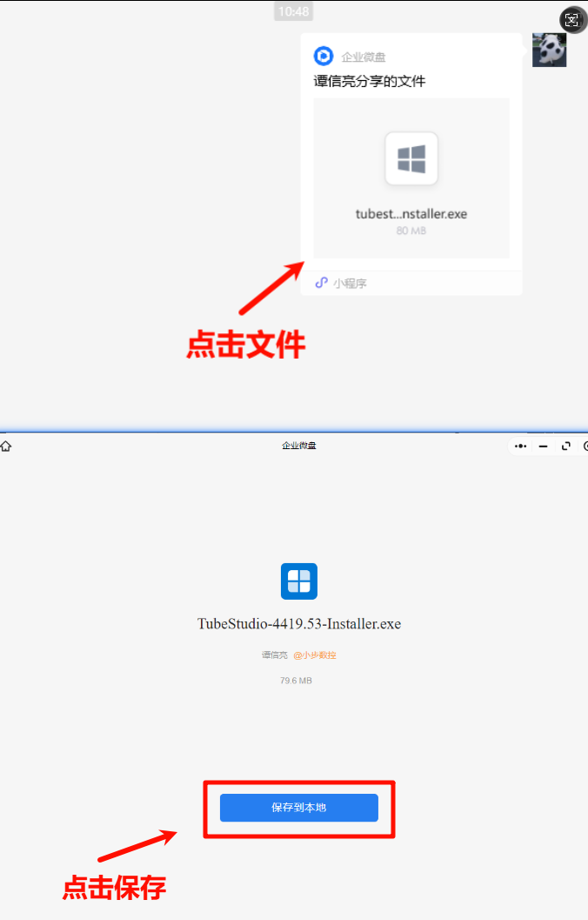Click the 小程序 label under the file card
Viewport: 588px width, 920px height.
click(x=350, y=284)
